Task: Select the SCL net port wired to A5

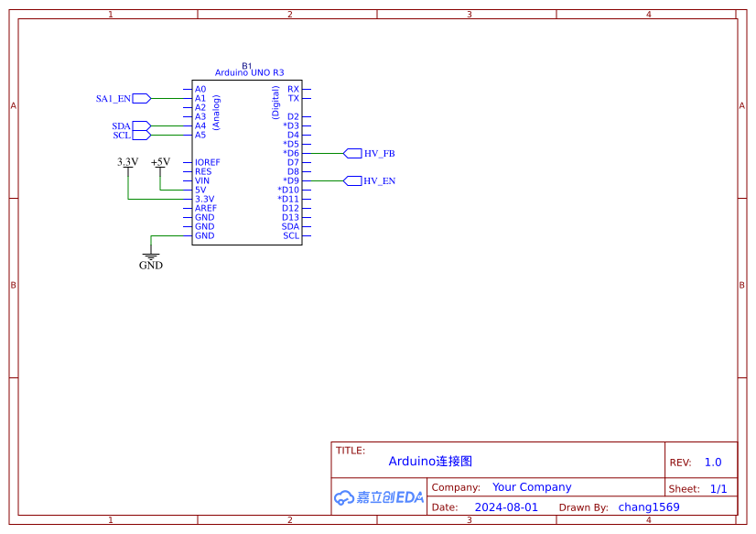Action: (142, 135)
